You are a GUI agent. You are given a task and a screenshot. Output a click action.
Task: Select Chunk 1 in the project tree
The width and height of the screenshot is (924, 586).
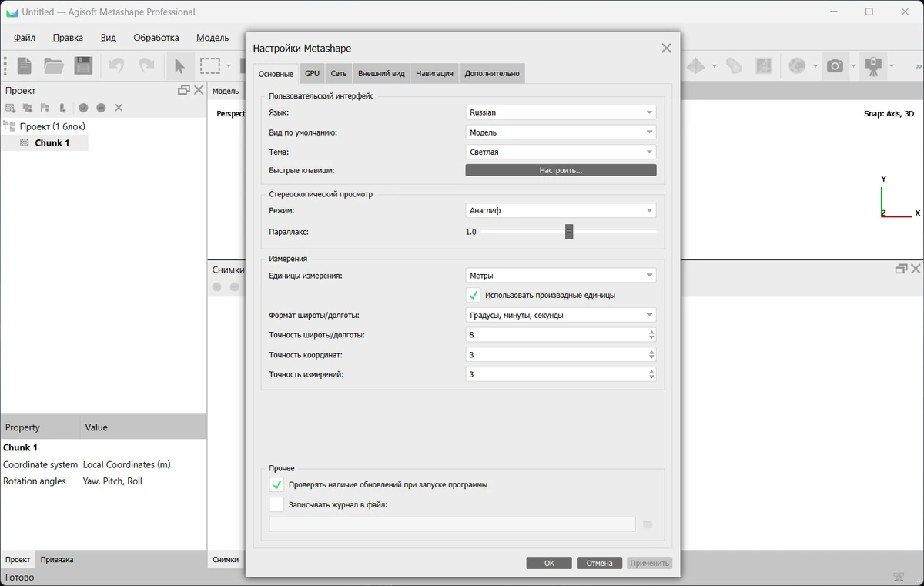(52, 142)
